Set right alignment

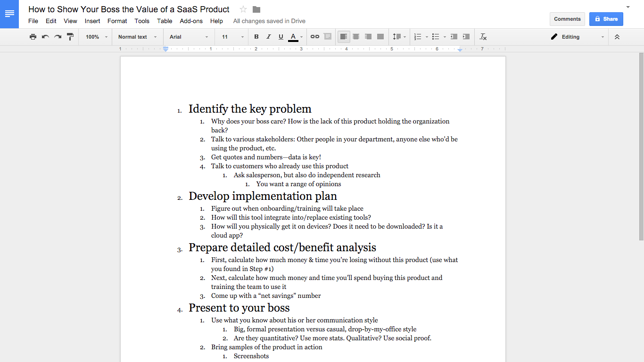tap(368, 37)
